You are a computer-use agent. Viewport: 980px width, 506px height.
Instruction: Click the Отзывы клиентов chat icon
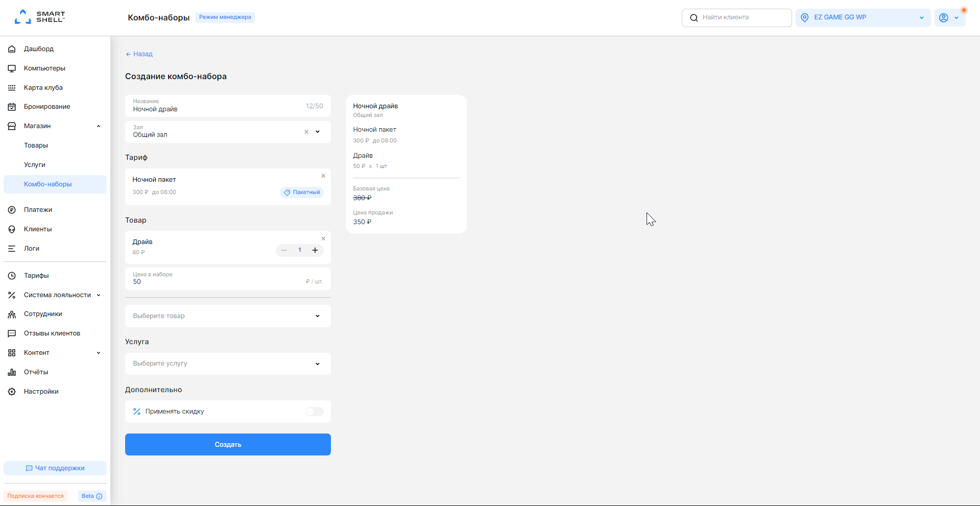click(x=12, y=333)
